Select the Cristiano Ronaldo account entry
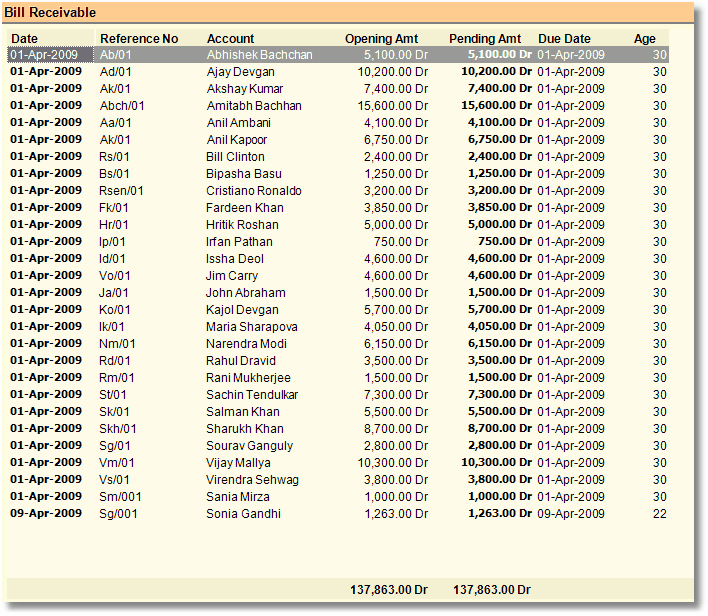708x616 pixels. [x=254, y=191]
